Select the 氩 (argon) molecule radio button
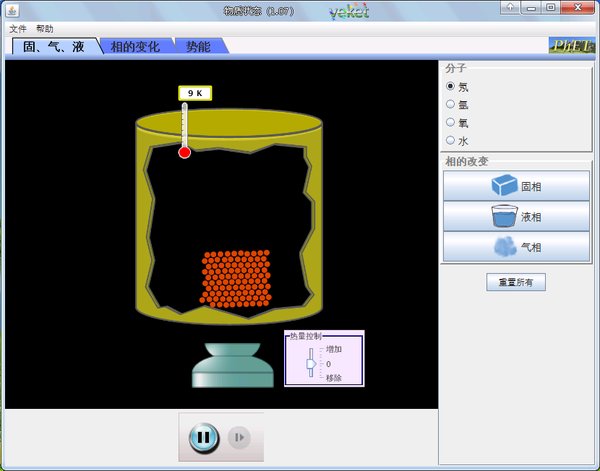The image size is (600, 471). (450, 104)
